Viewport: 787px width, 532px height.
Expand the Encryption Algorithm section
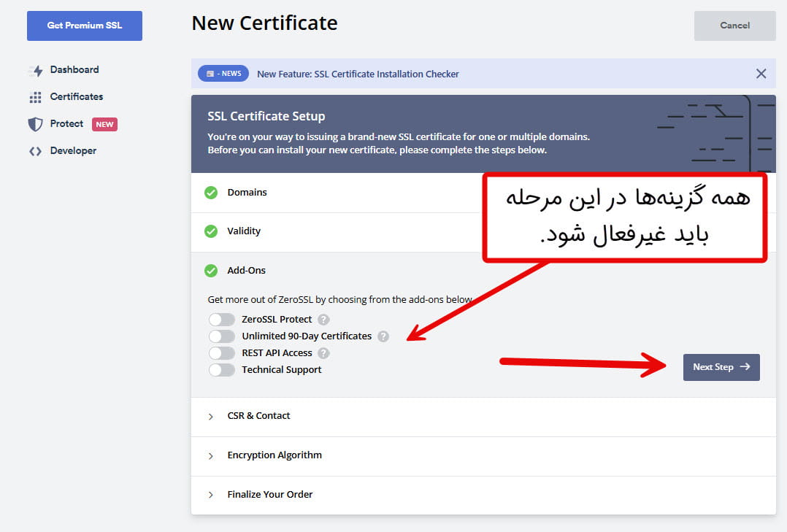(483, 455)
